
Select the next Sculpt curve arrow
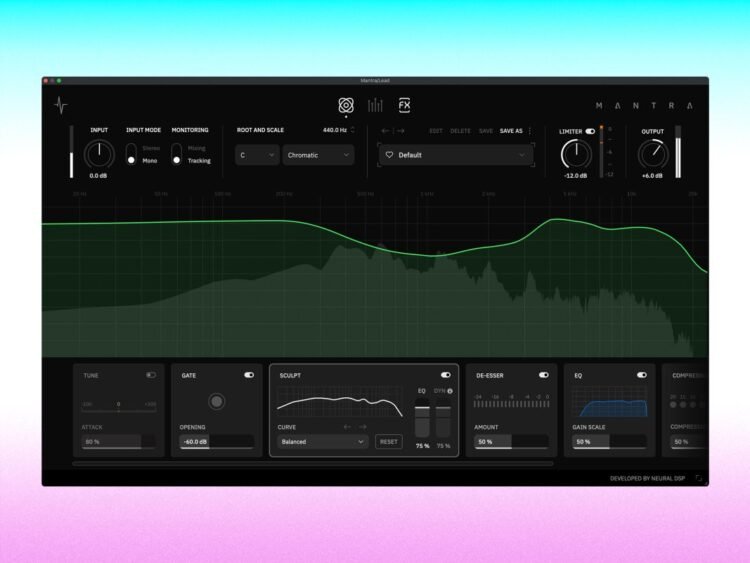(x=363, y=427)
